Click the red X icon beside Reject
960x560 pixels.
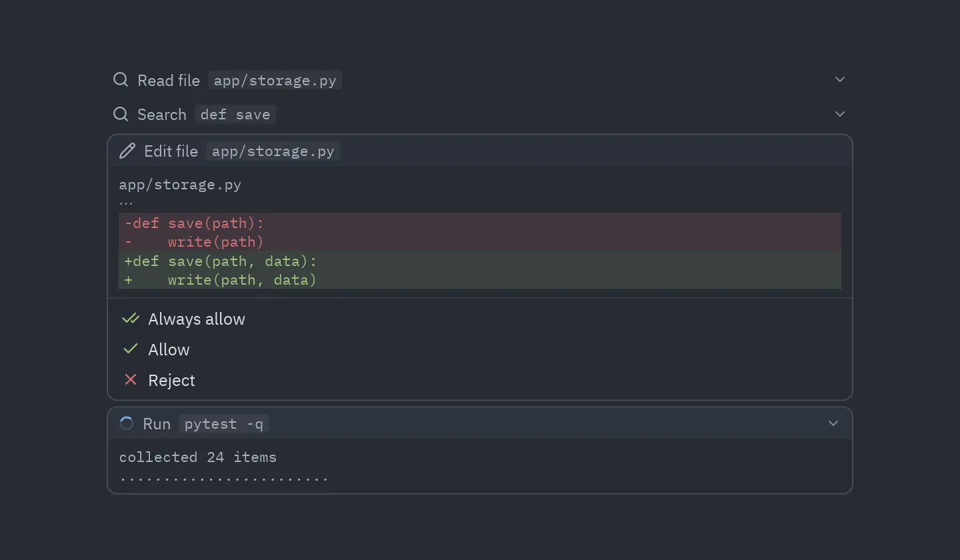pyautogui.click(x=131, y=380)
